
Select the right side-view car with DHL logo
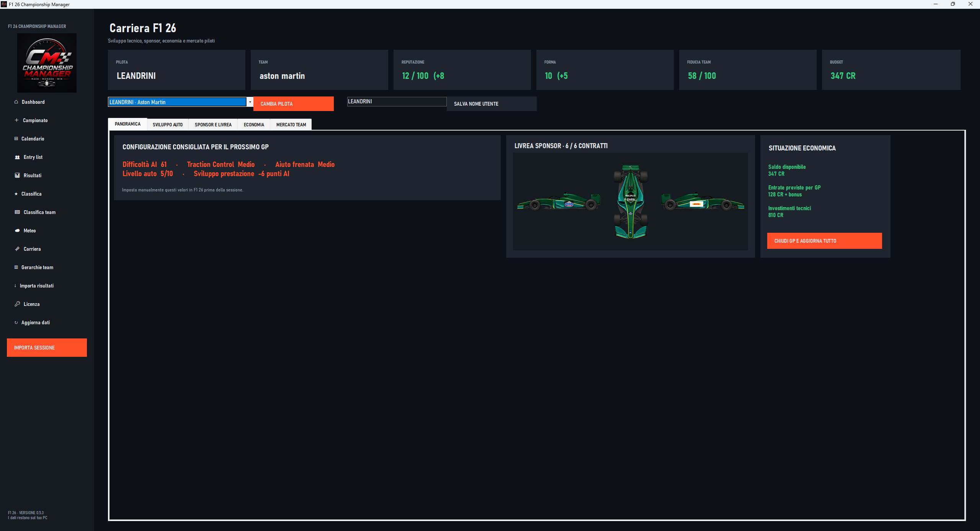[703, 201]
